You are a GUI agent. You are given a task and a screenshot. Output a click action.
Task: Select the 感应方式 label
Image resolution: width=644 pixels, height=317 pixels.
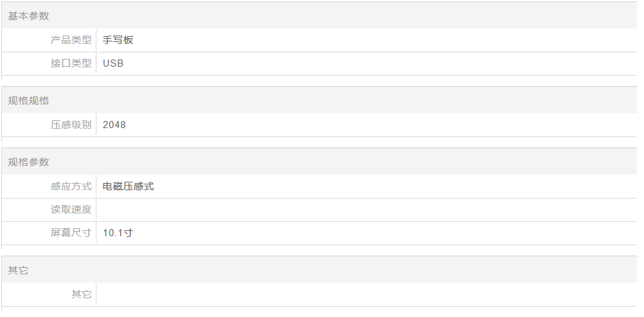click(x=71, y=186)
